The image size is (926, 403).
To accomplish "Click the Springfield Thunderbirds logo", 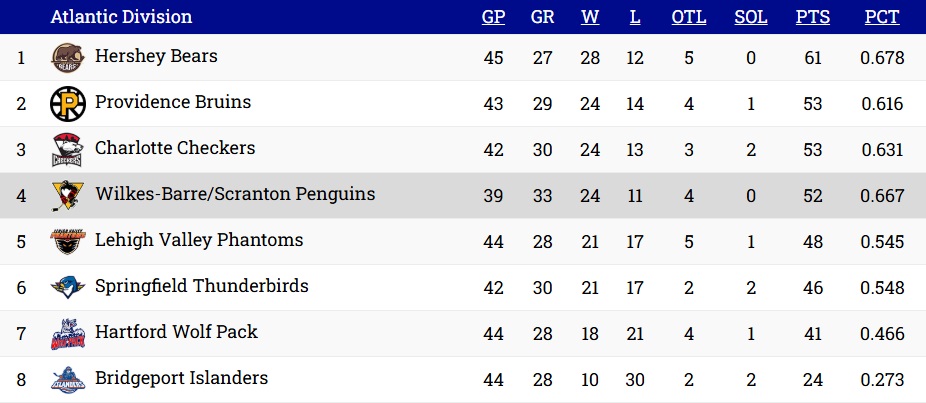I will [67, 288].
